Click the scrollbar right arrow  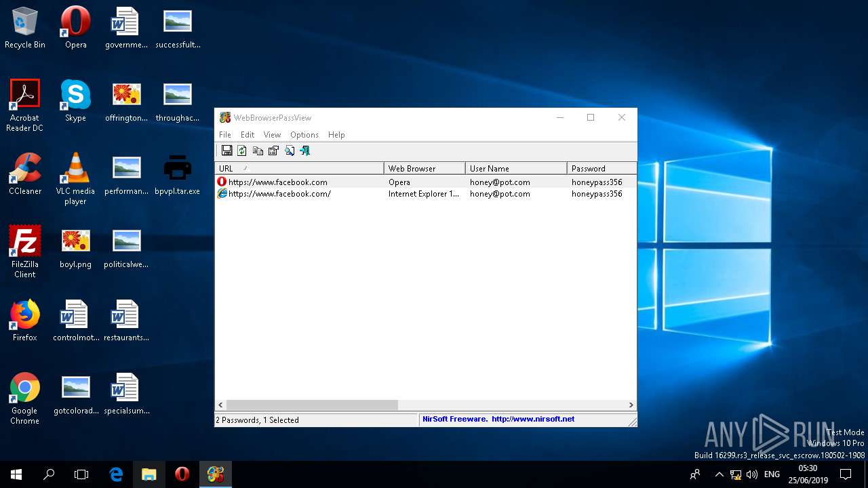(x=631, y=405)
